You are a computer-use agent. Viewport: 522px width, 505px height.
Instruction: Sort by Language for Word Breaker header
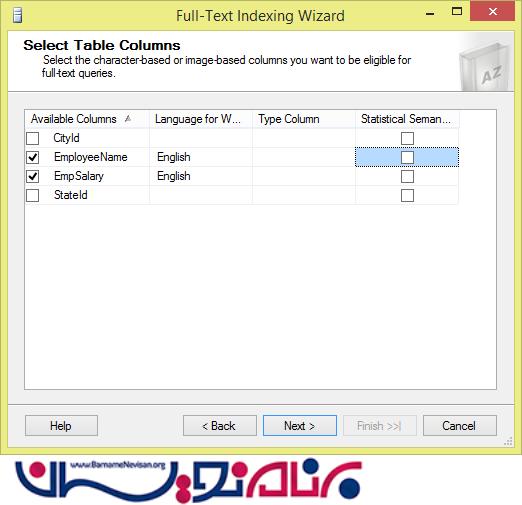tap(201, 119)
